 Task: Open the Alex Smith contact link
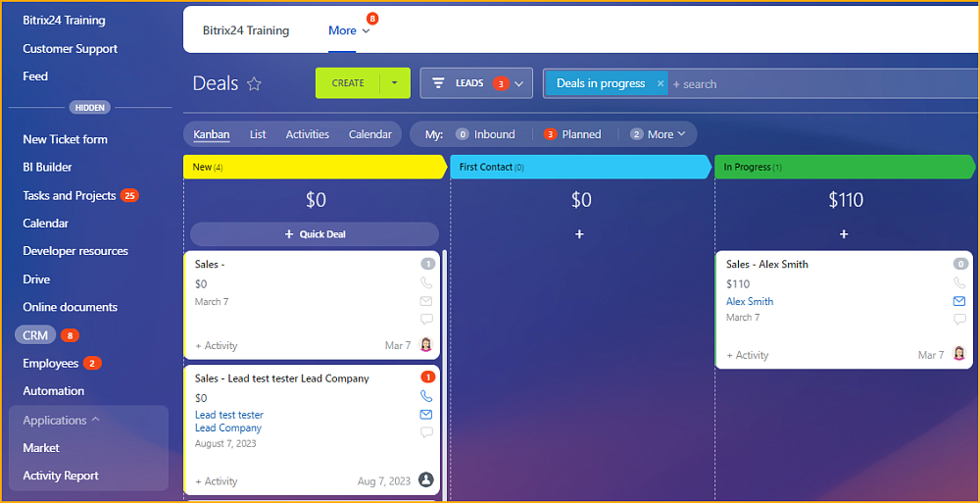click(750, 301)
